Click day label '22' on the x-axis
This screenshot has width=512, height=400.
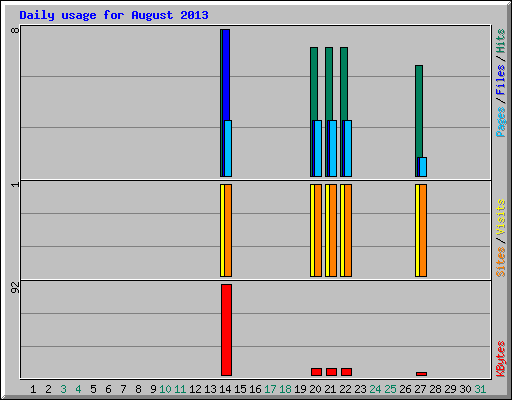click(x=345, y=389)
